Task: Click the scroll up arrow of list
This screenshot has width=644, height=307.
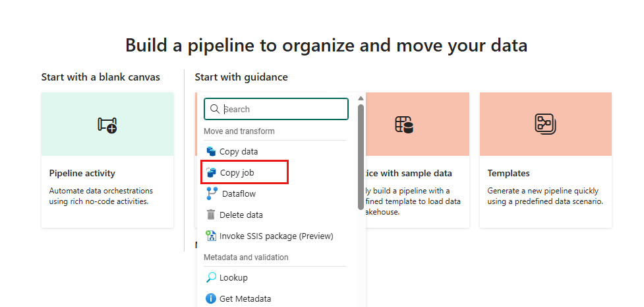Action: [361, 99]
